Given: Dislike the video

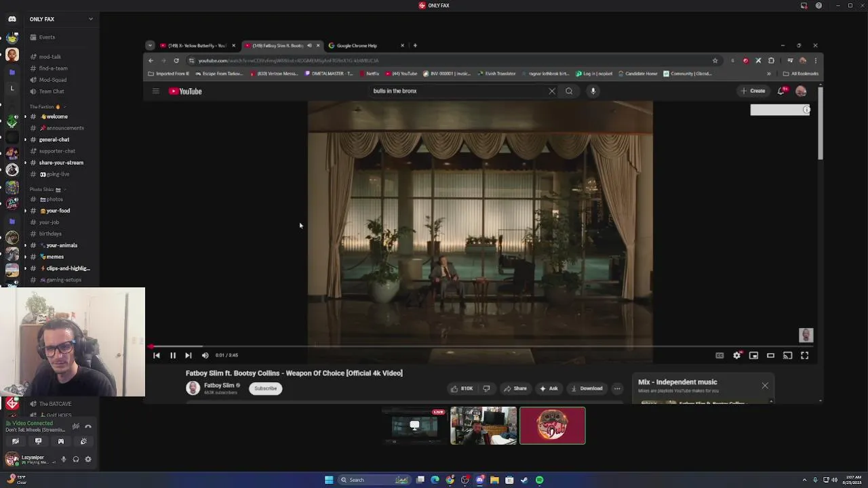Looking at the screenshot, I should click(486, 388).
